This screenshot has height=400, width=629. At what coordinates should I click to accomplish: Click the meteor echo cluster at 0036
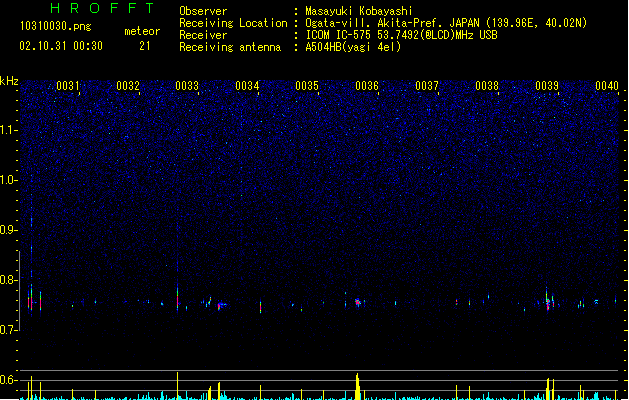(x=358, y=302)
